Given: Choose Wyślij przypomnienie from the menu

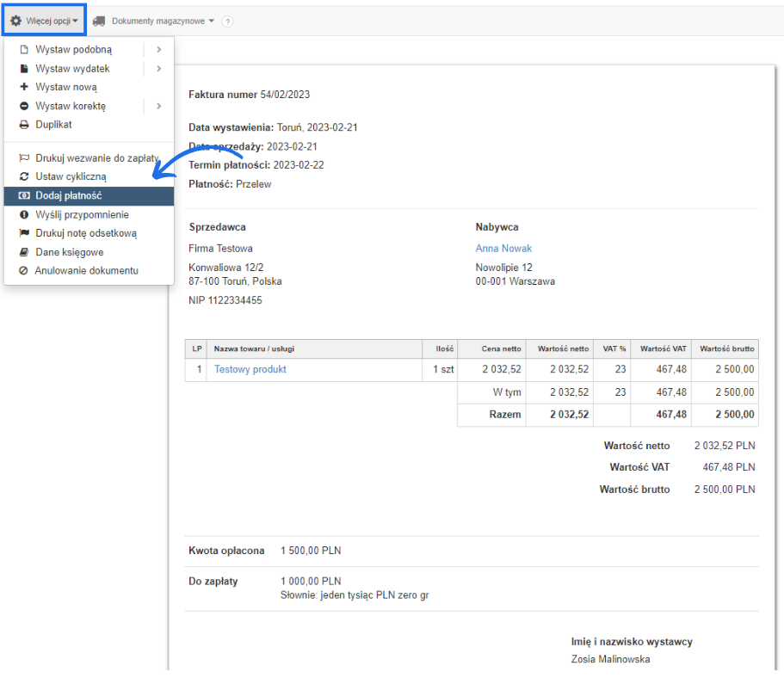Looking at the screenshot, I should tap(82, 214).
